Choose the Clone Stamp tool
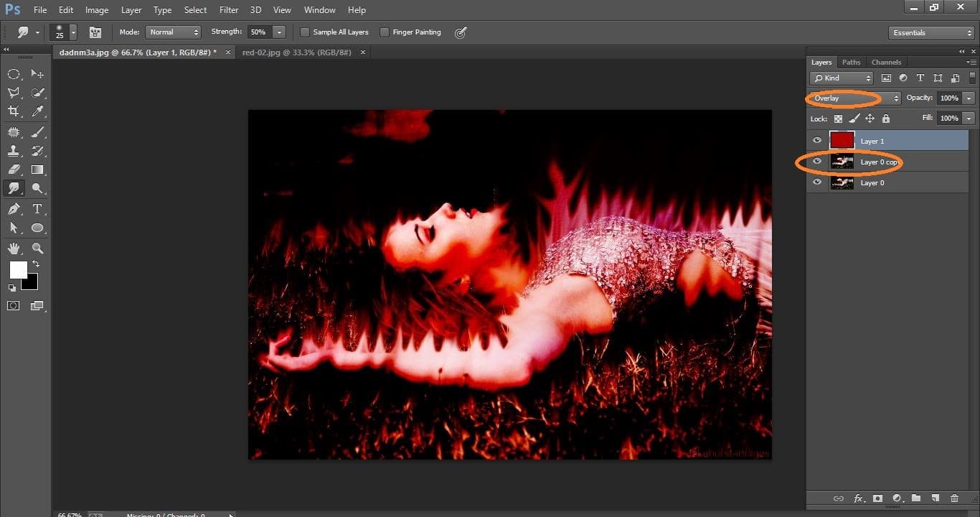The width and height of the screenshot is (980, 517). pyautogui.click(x=14, y=151)
